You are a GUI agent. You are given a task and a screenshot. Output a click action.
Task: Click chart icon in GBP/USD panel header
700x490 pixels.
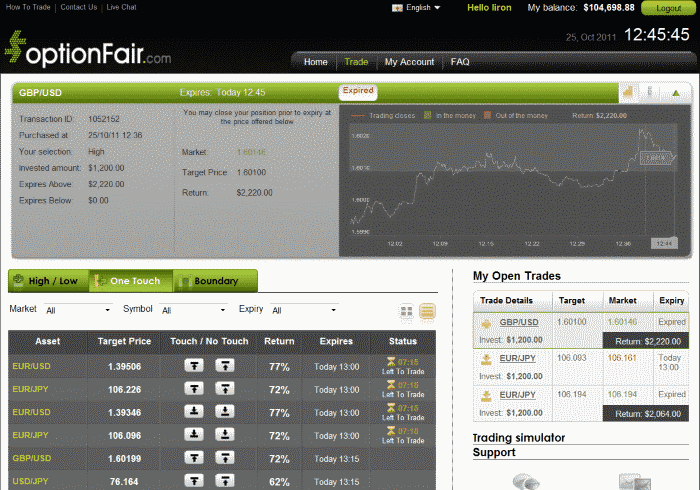(x=628, y=93)
